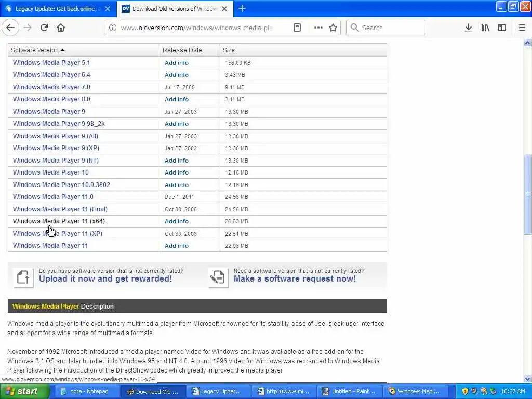Open a new tab with plus button

(x=242, y=8)
